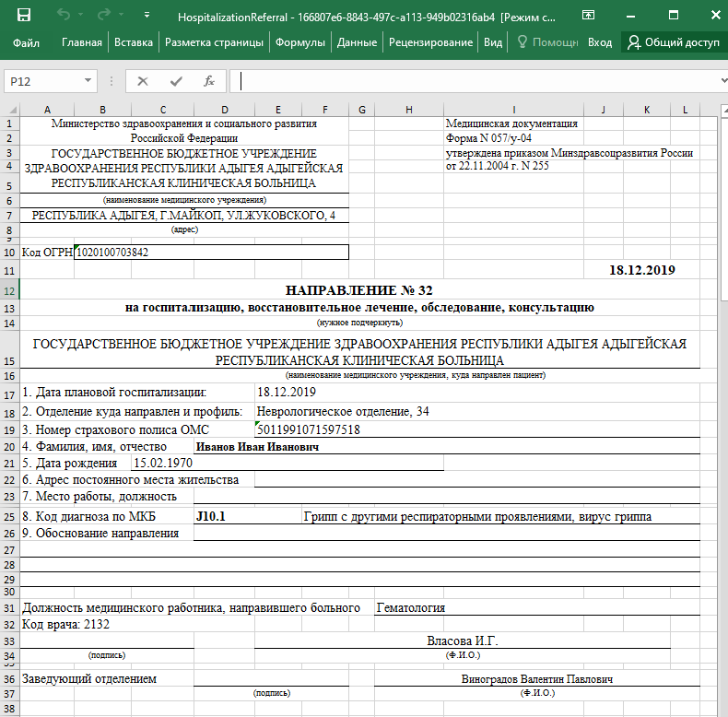Click inside the formula bar input
728x717 pixels.
click(x=474, y=81)
